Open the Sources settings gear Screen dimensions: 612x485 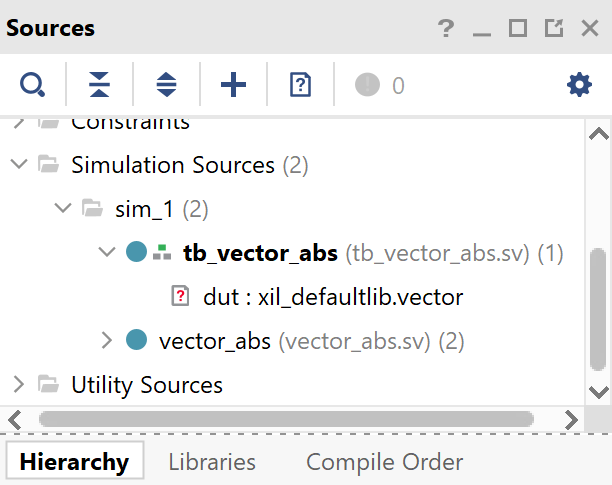coord(579,85)
